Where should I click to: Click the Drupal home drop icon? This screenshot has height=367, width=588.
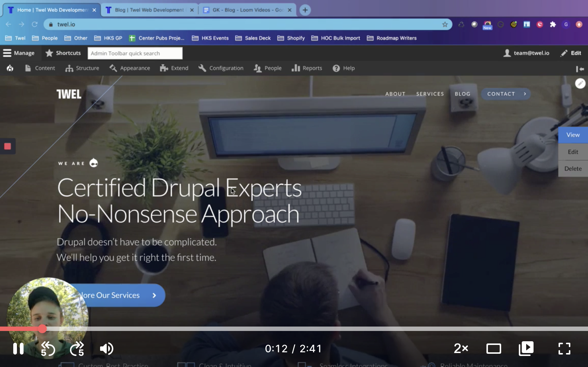tap(10, 68)
